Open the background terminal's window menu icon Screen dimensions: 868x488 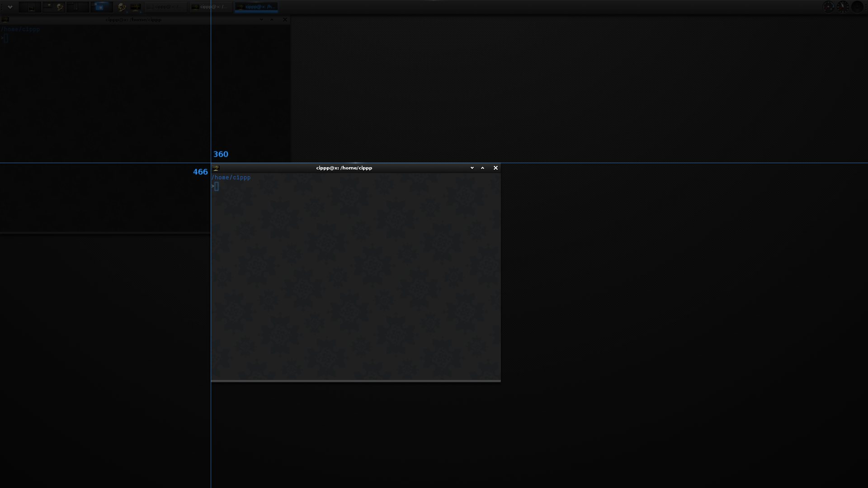pyautogui.click(x=5, y=19)
